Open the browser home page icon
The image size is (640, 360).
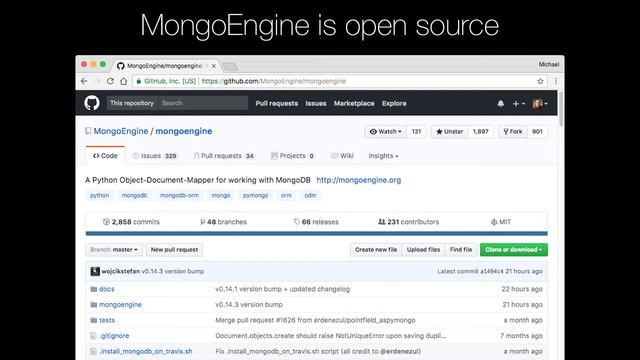tap(123, 81)
